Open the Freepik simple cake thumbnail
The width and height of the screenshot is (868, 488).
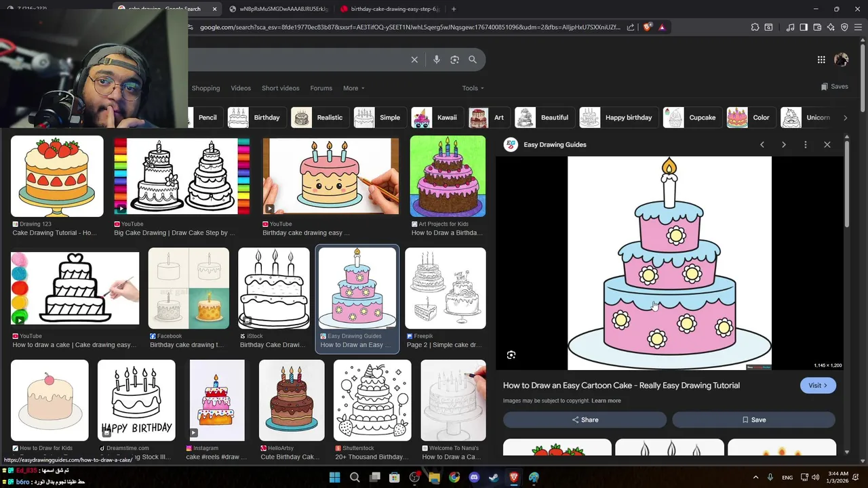(x=446, y=288)
